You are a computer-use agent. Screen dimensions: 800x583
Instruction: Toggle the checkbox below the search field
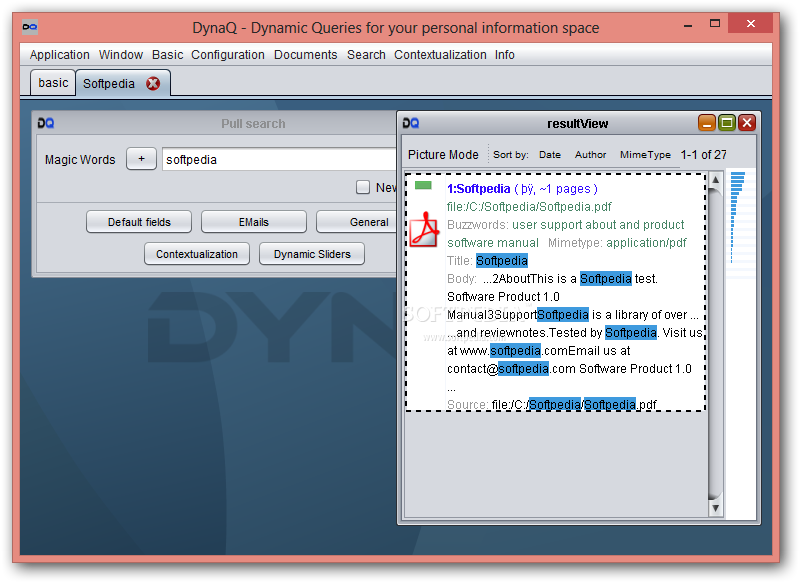(363, 187)
